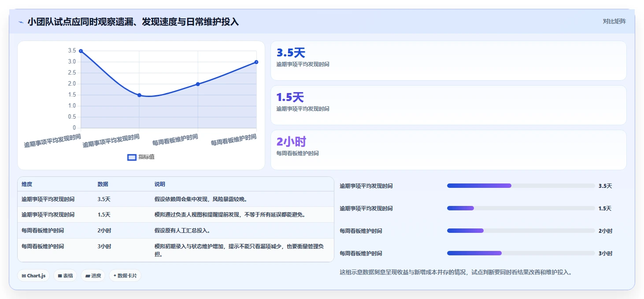Click the description 模拟初期录入与状态维护增加
644x299 pixels.
(240, 250)
